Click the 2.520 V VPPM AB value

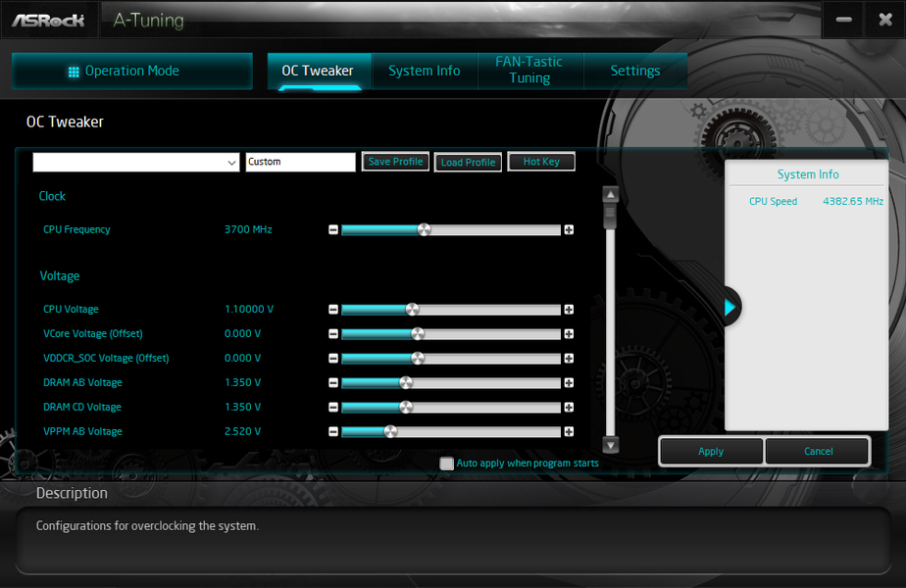coord(243,431)
